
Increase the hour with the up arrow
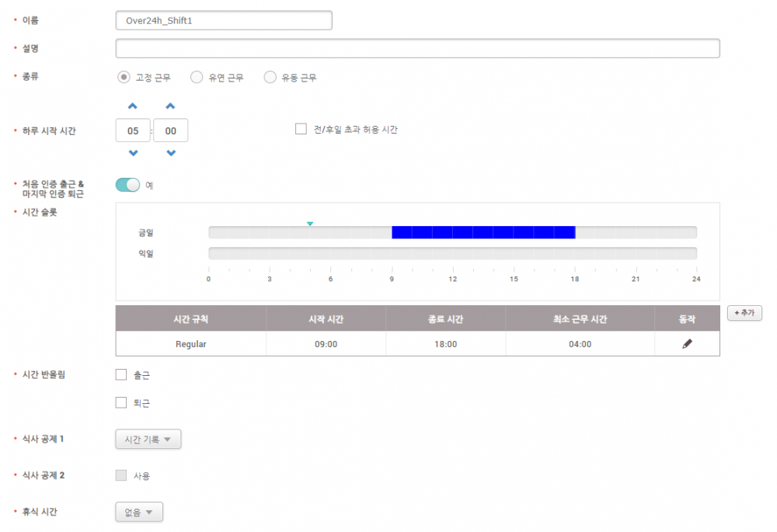point(133,106)
